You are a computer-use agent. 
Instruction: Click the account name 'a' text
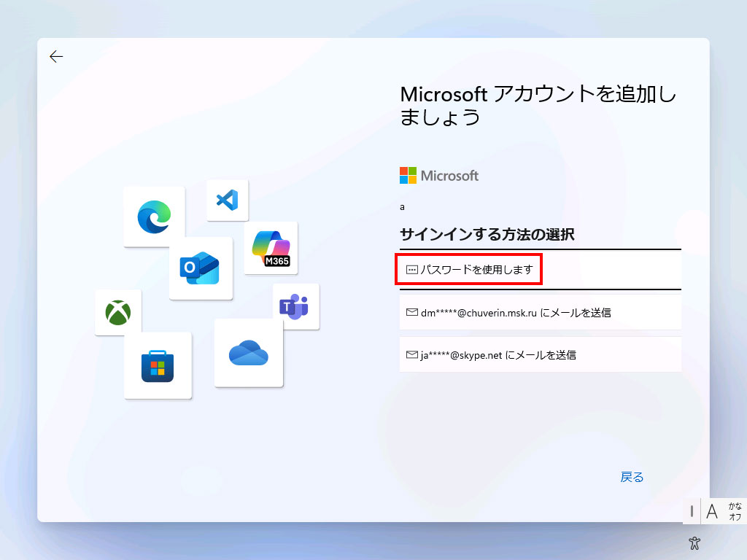coord(402,207)
